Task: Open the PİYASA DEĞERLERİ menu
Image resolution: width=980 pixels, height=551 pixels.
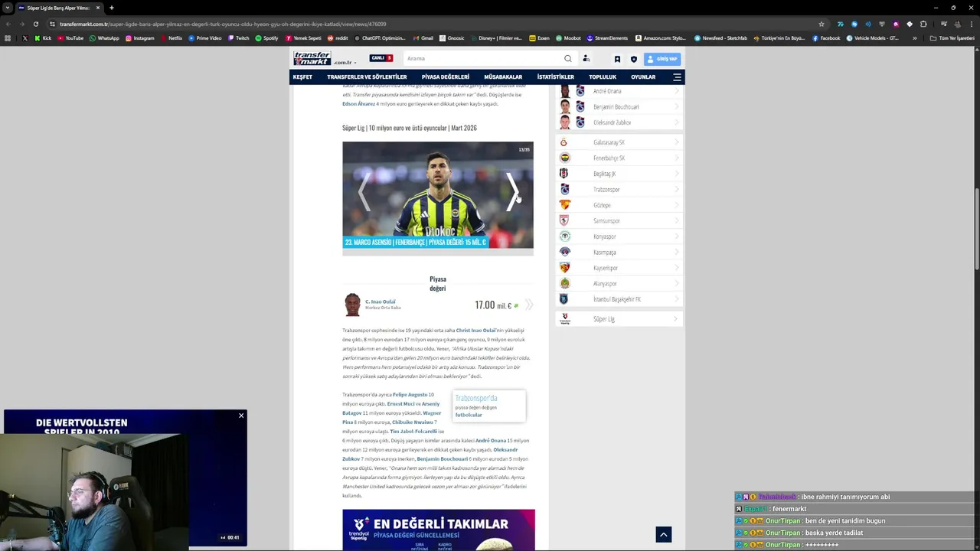Action: tap(445, 77)
